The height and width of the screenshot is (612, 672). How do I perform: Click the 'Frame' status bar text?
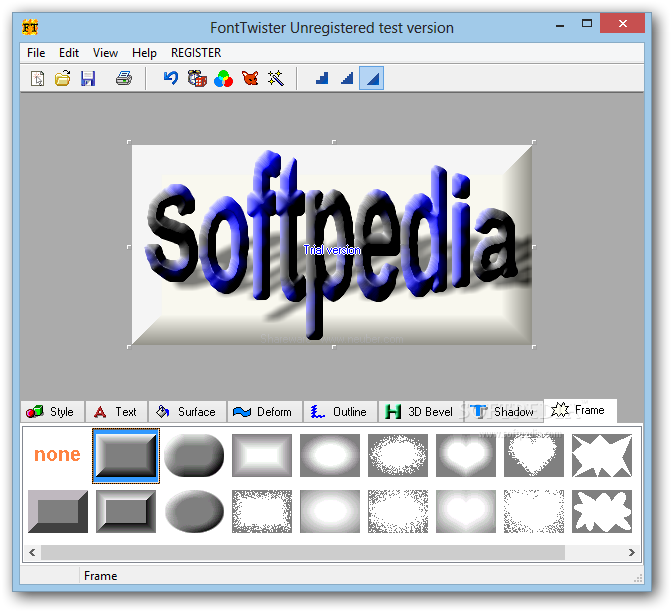click(101, 576)
